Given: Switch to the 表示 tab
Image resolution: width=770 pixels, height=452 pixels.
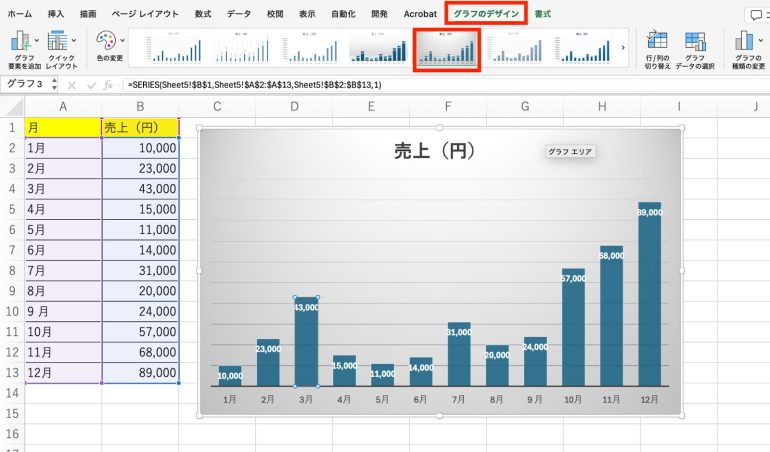Looking at the screenshot, I should click(x=307, y=14).
